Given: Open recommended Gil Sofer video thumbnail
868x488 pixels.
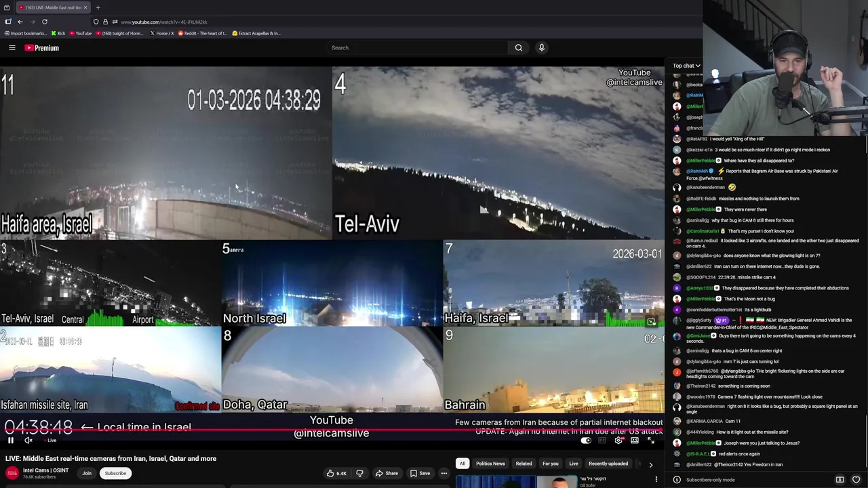Looking at the screenshot, I should 516,482.
